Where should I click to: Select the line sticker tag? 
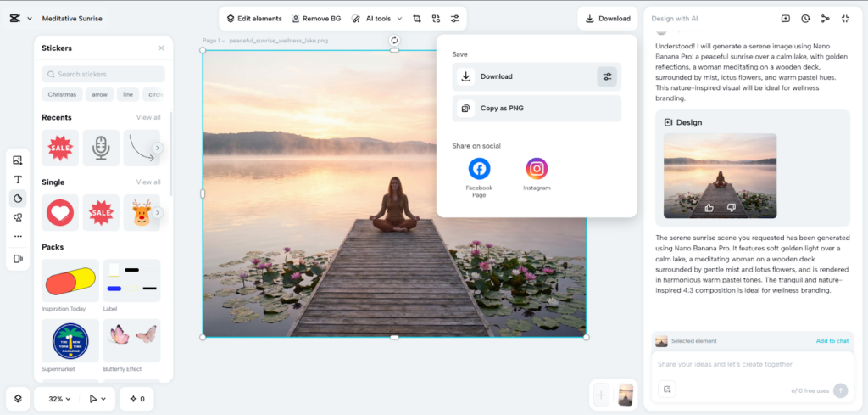128,94
